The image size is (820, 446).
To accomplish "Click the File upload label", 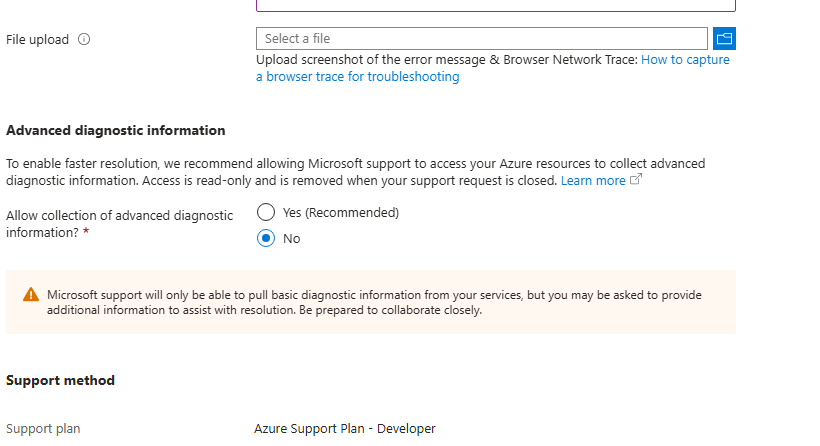I will (38, 40).
